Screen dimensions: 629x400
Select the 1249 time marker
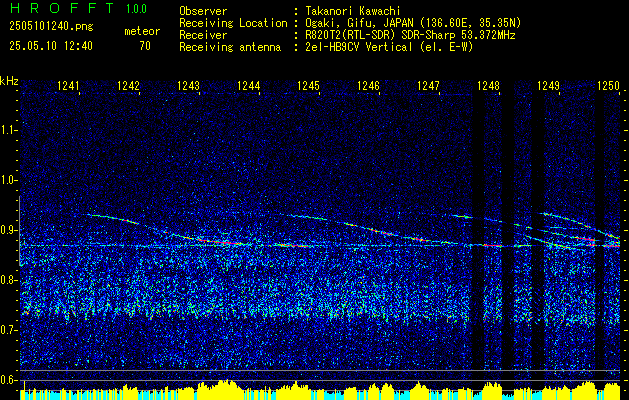(x=548, y=85)
